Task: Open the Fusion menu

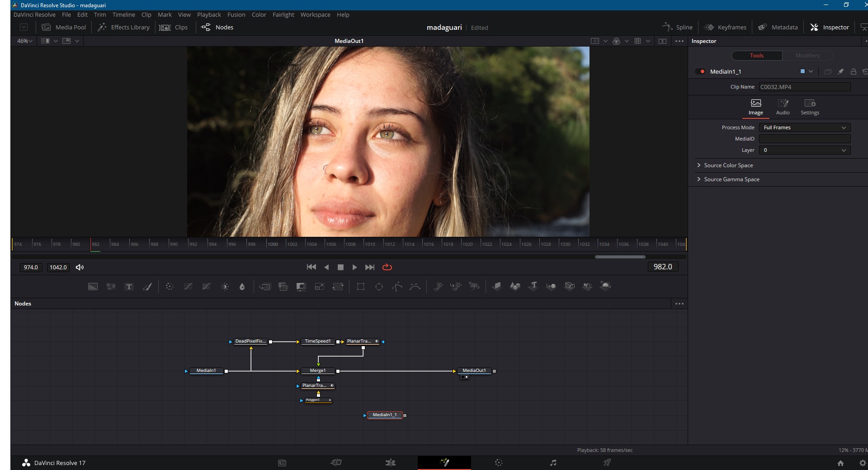Action: tap(236, 14)
